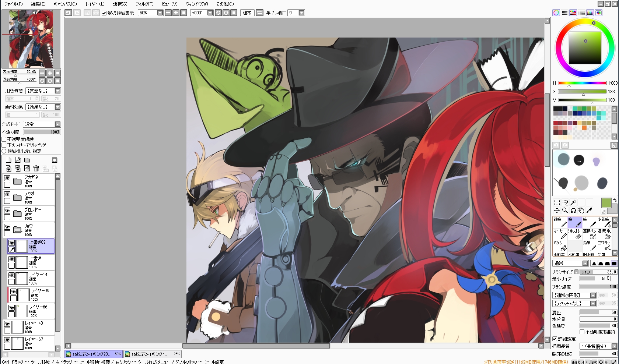Toggle visibility of レイヤー43
This screenshot has width=619, height=364.
click(x=7, y=324)
